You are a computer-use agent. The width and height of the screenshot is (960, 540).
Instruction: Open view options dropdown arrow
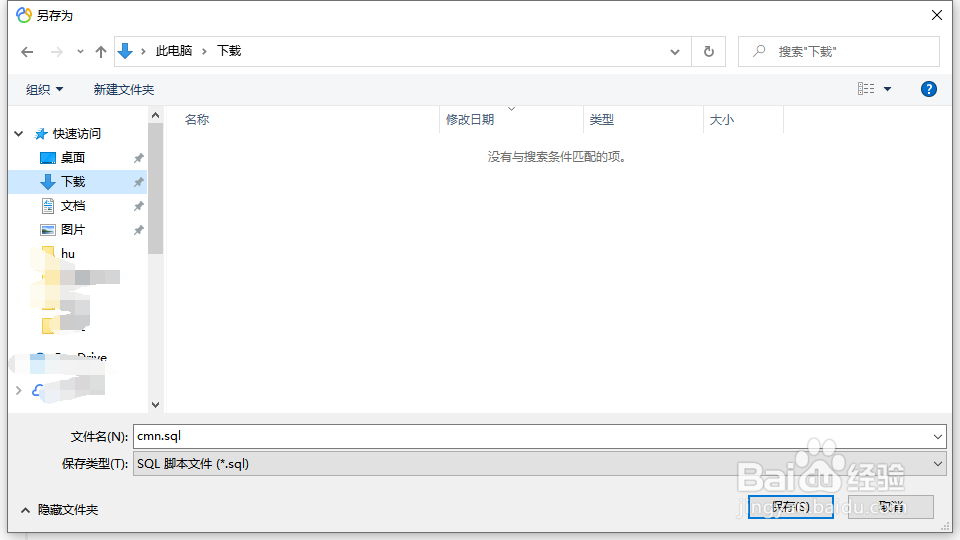(x=887, y=89)
